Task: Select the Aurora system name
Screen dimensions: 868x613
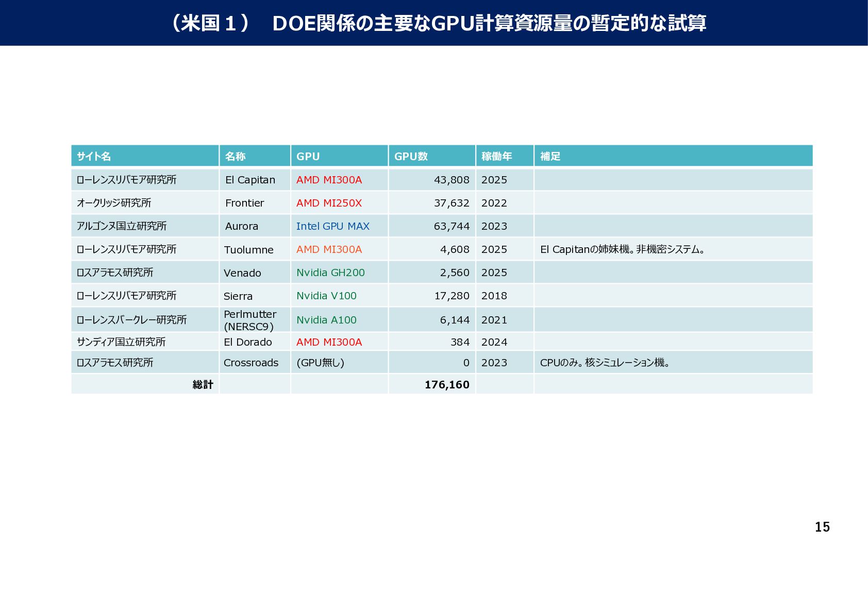Action: pyautogui.click(x=242, y=226)
